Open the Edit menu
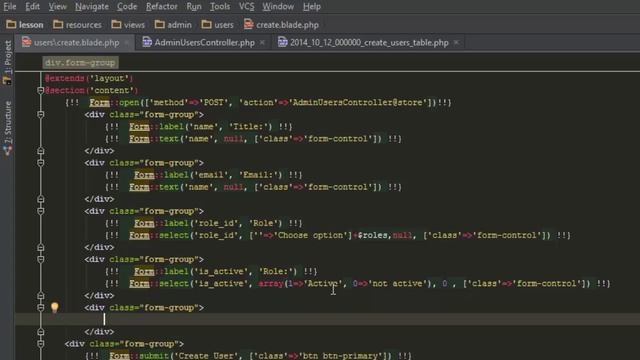 (x=32, y=7)
